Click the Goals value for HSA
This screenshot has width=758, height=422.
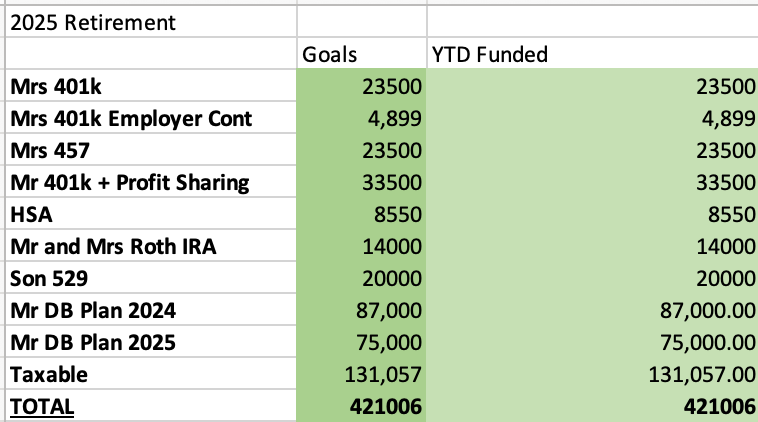point(362,215)
